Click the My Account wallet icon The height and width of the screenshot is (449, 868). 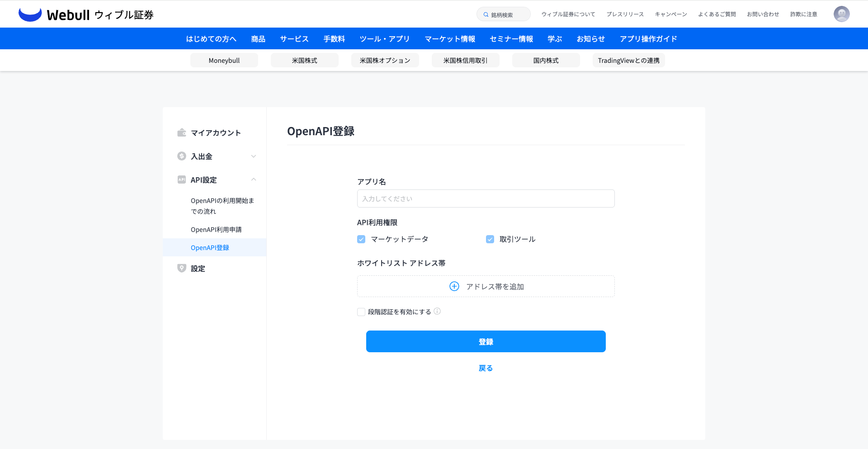pos(182,132)
